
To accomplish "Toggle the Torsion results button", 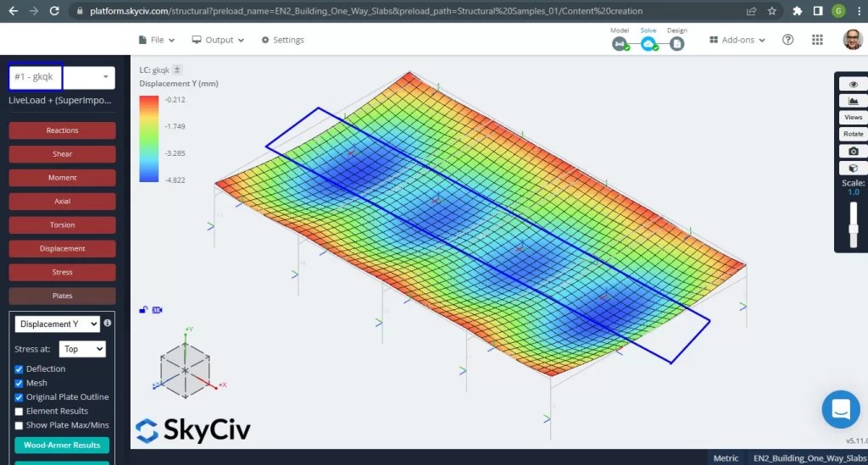I will (62, 225).
